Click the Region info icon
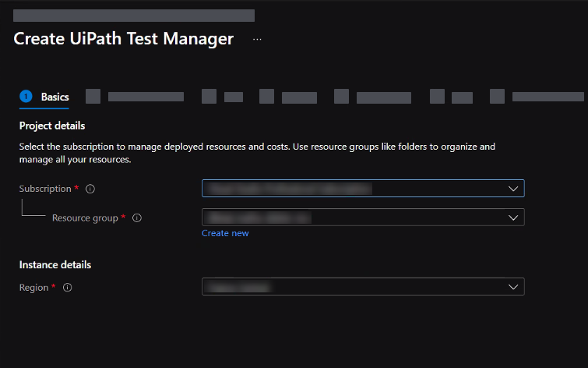The height and width of the screenshot is (368, 588). point(68,288)
